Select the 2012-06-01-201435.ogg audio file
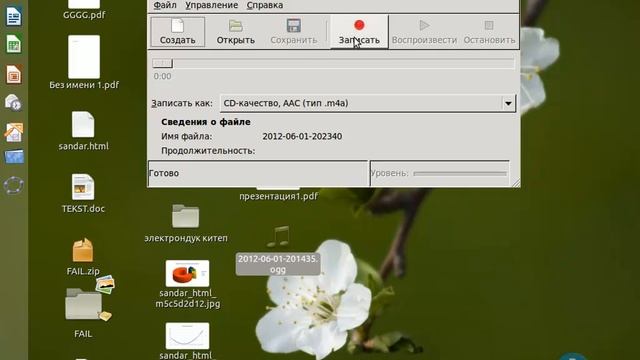 coord(278,250)
